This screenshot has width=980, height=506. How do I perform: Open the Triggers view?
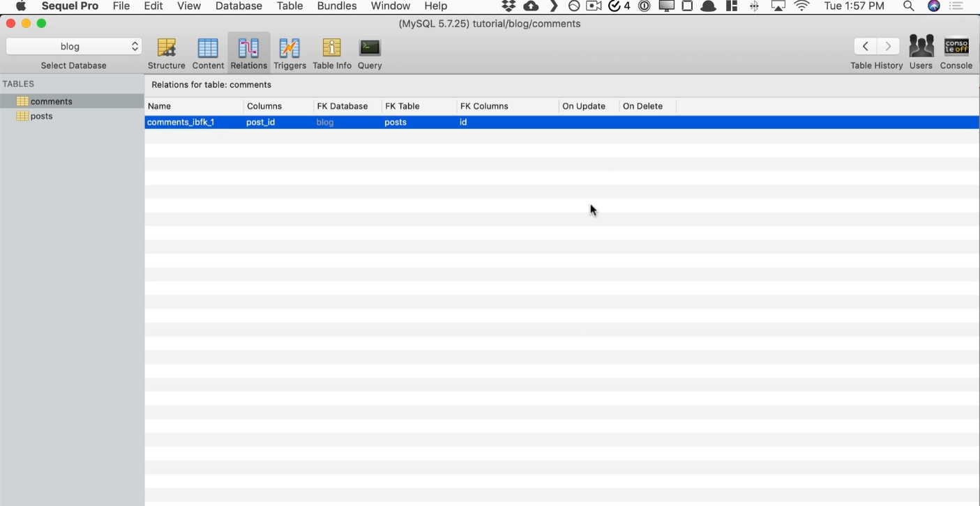coord(290,54)
